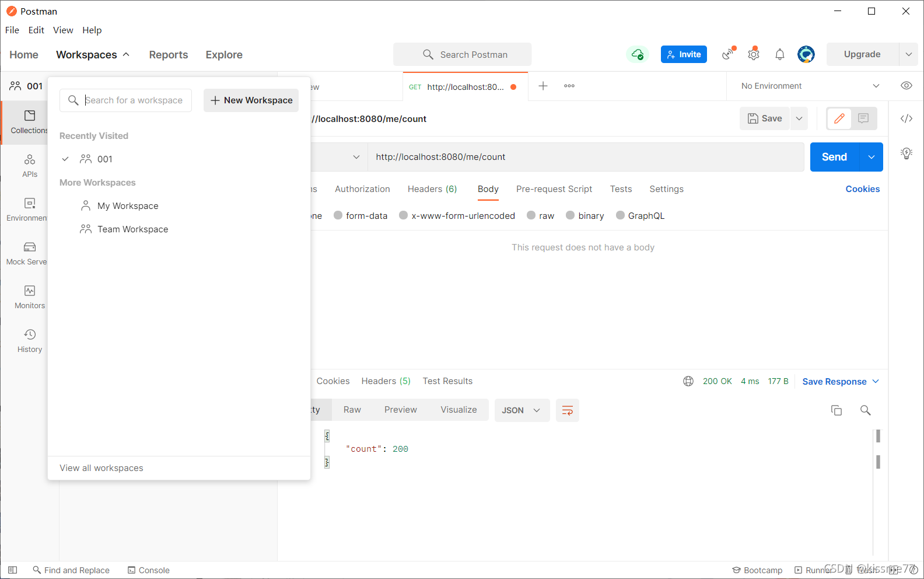Screen dimensions: 924x579
Task: Open the JSON response format dropdown
Action: point(522,410)
